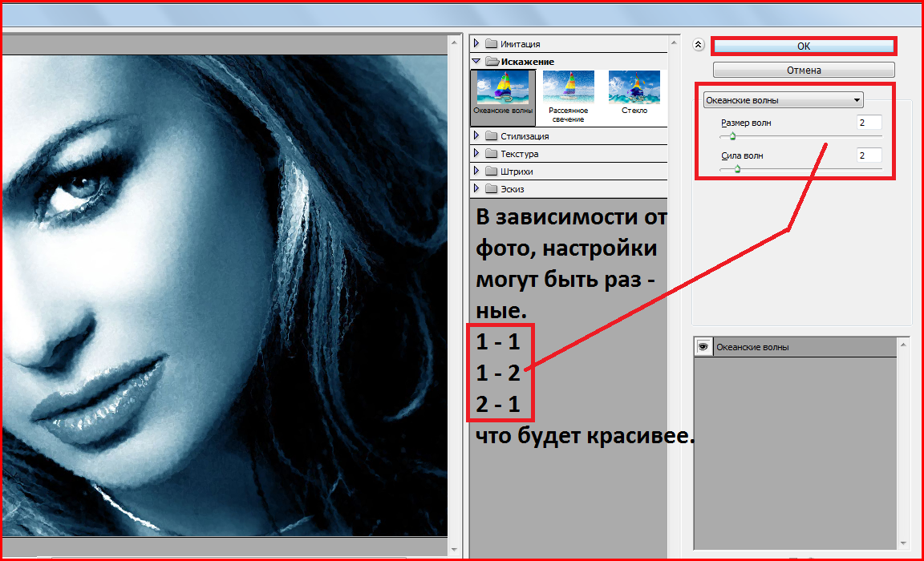Hide the Океанские волны effect layer
The height and width of the screenshot is (561, 924).
pos(703,347)
